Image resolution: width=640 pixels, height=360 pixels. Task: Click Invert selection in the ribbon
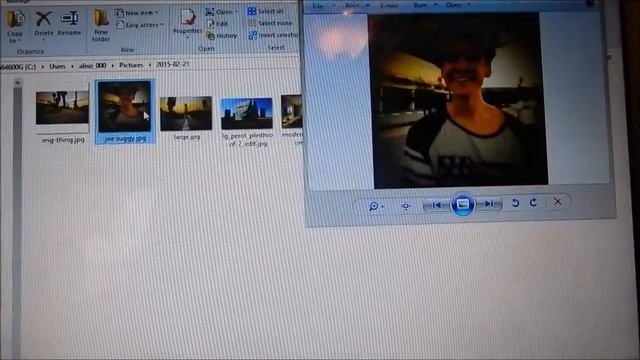273,35
